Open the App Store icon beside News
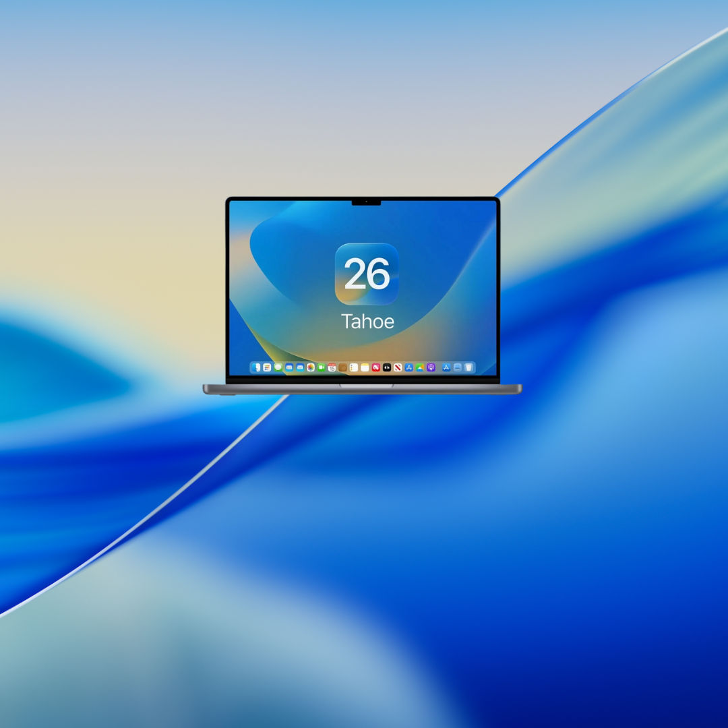 pyautogui.click(x=409, y=367)
